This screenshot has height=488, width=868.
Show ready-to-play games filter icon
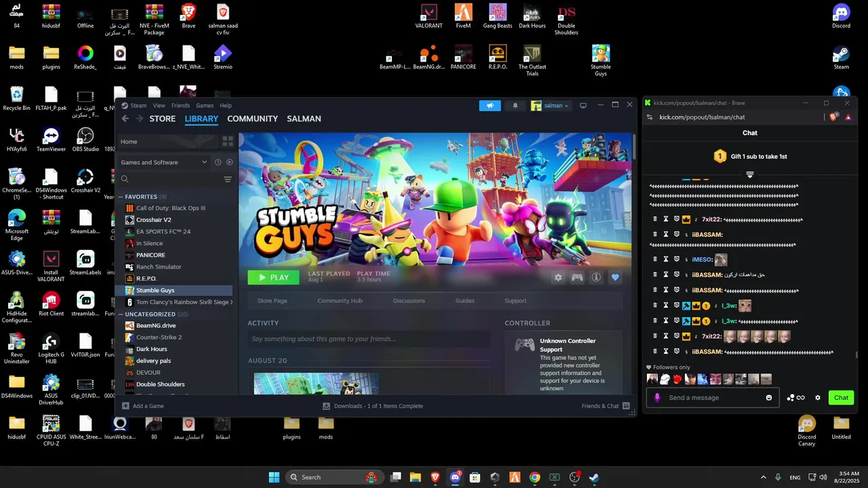229,162
